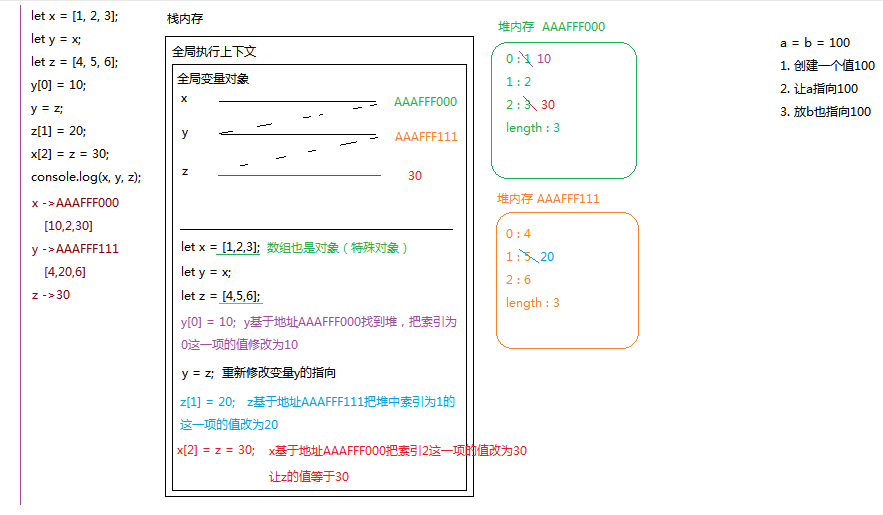Click the result text 'z ->30'
The image size is (883, 515).
coord(51,295)
